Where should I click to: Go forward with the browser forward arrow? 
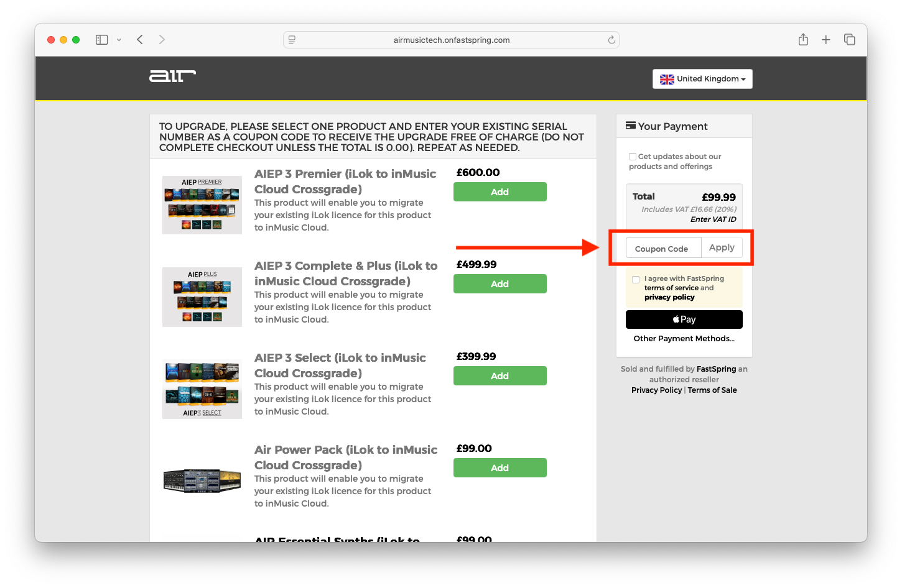162,40
